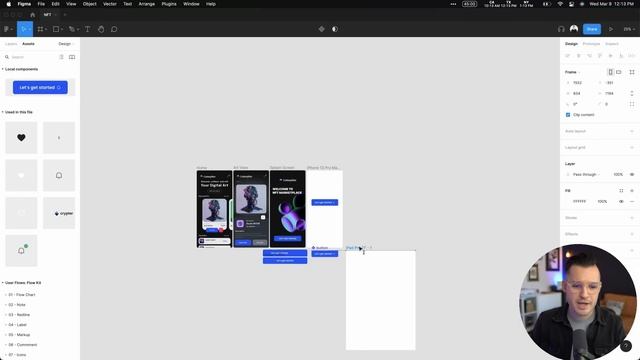Image resolution: width=640 pixels, height=360 pixels.
Task: Click the Wi-Fi menu bar icon
Action: click(560, 4)
